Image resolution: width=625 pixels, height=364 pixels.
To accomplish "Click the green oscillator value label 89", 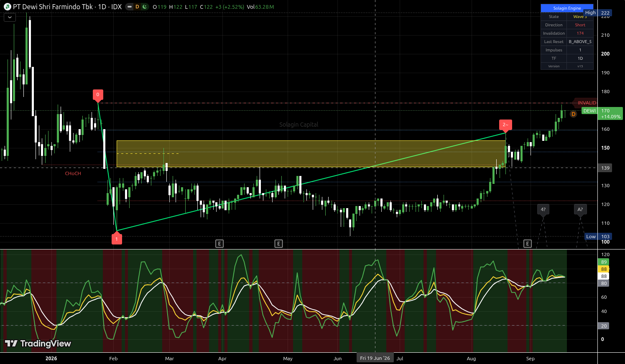I will (x=604, y=262).
